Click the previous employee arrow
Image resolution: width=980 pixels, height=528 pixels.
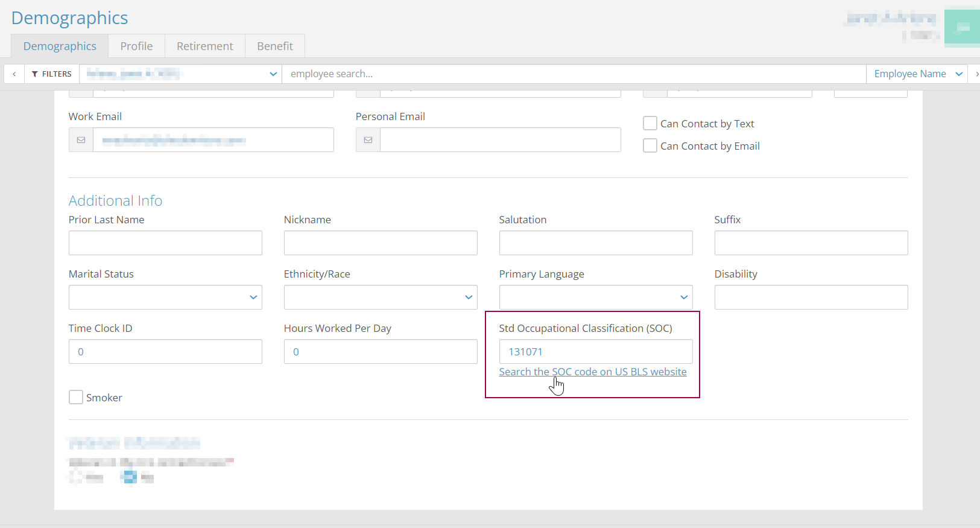pos(14,74)
